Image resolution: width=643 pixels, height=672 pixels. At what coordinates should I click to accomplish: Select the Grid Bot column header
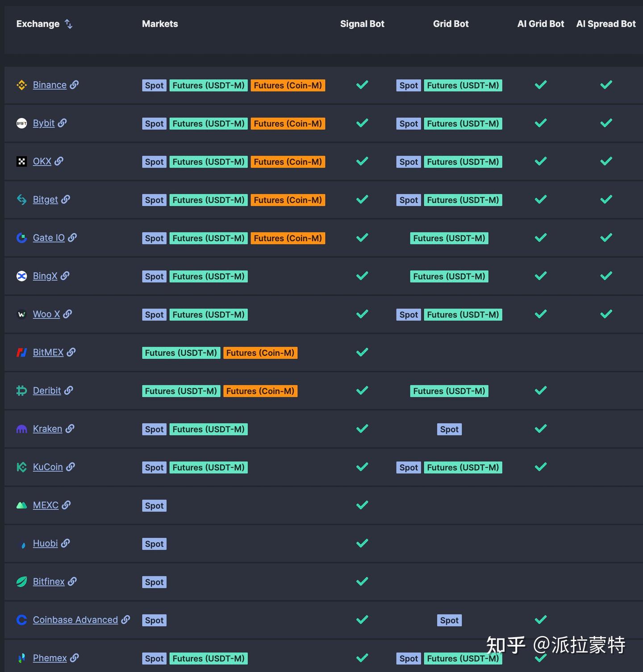pyautogui.click(x=451, y=24)
